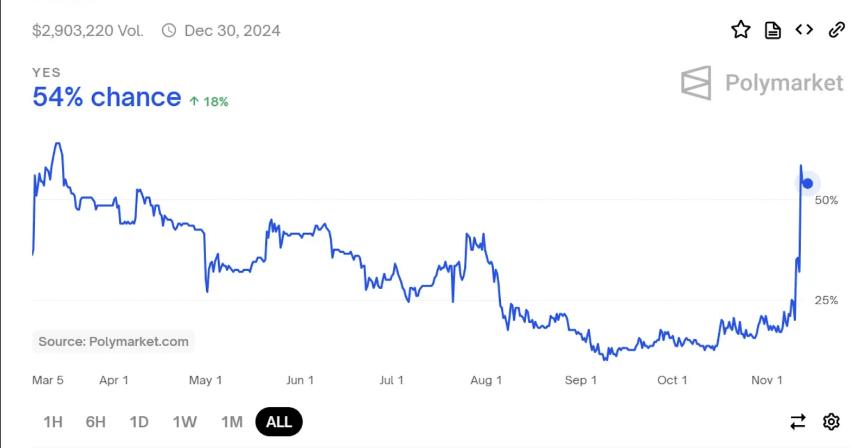The image size is (868, 448).
Task: Click the Dec 30, 2024 date
Action: 232,30
